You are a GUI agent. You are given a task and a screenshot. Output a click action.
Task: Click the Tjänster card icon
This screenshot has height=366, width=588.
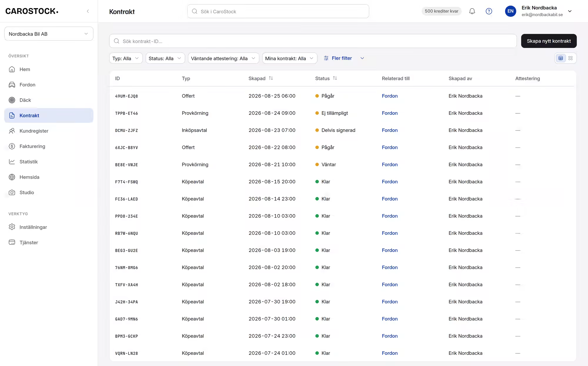coord(12,242)
